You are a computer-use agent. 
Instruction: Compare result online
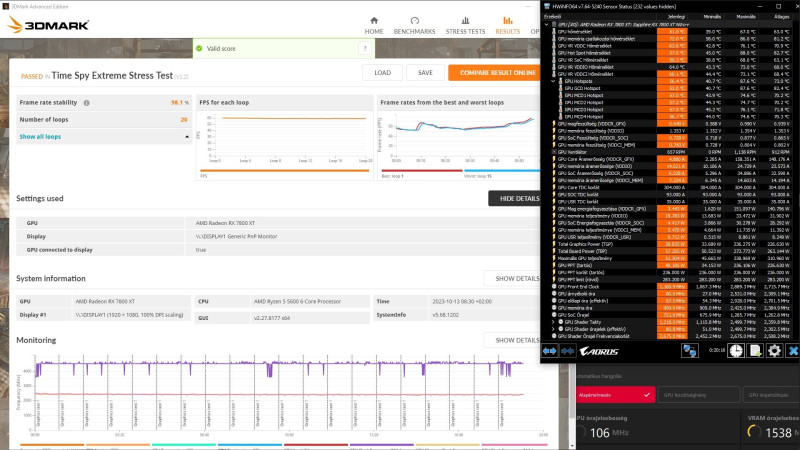pyautogui.click(x=494, y=72)
